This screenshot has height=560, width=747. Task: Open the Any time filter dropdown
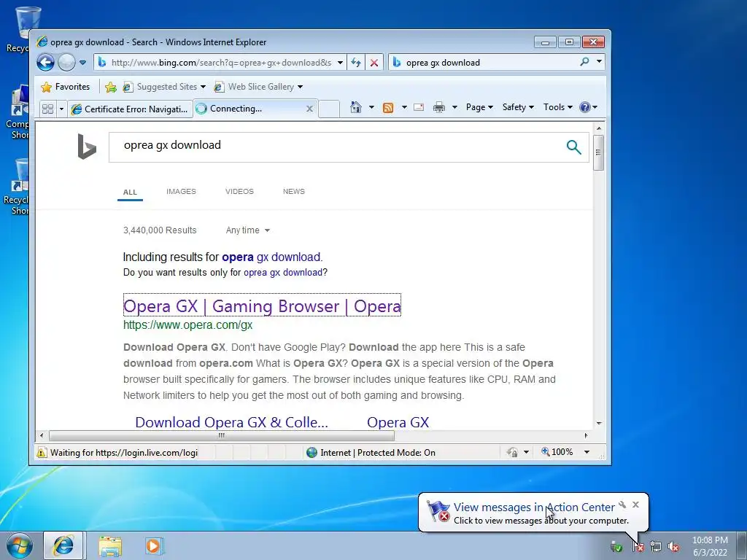[248, 230]
